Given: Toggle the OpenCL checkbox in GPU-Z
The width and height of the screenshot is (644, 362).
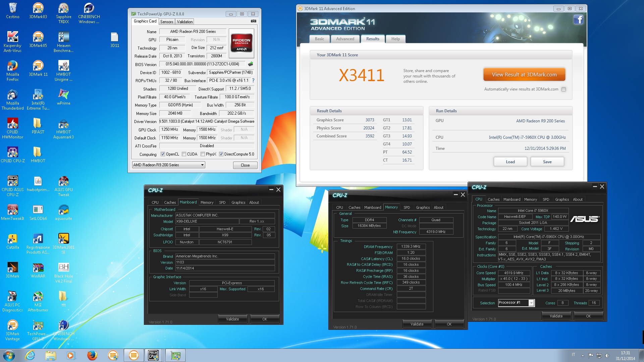Looking at the screenshot, I should tap(163, 154).
